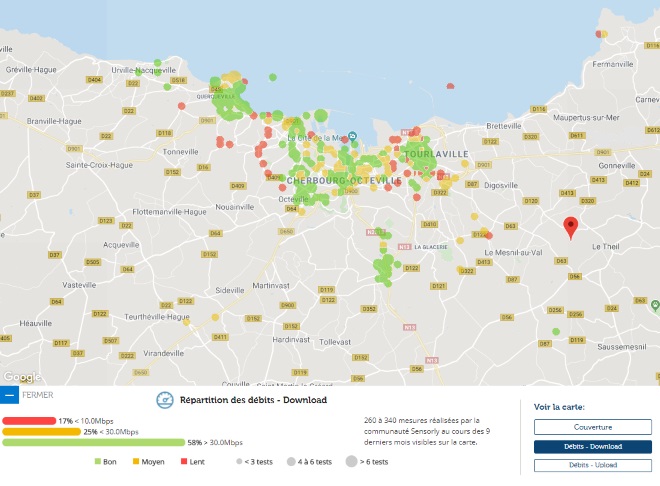Click the orange 25% medium speed bar

pyautogui.click(x=42, y=431)
